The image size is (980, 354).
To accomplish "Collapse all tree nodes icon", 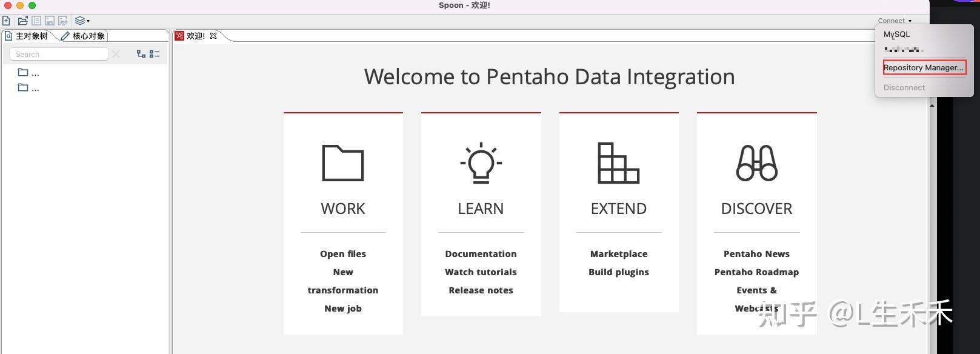I will click(155, 54).
